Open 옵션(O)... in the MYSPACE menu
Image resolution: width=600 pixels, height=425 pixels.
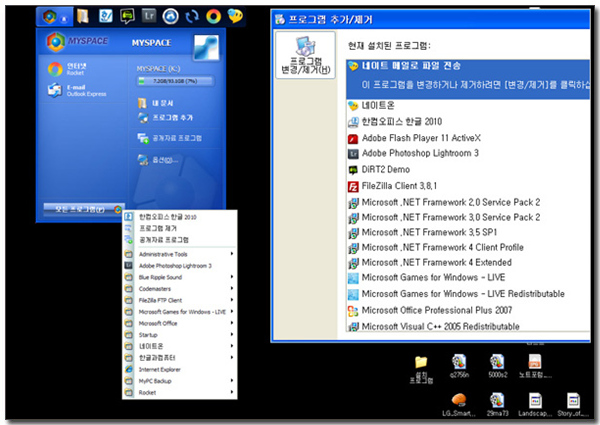(158, 160)
